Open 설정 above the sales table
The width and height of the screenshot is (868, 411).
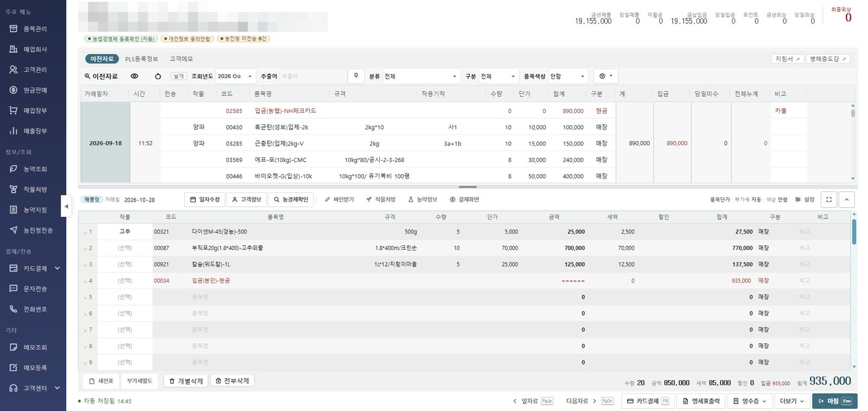pyautogui.click(x=805, y=200)
